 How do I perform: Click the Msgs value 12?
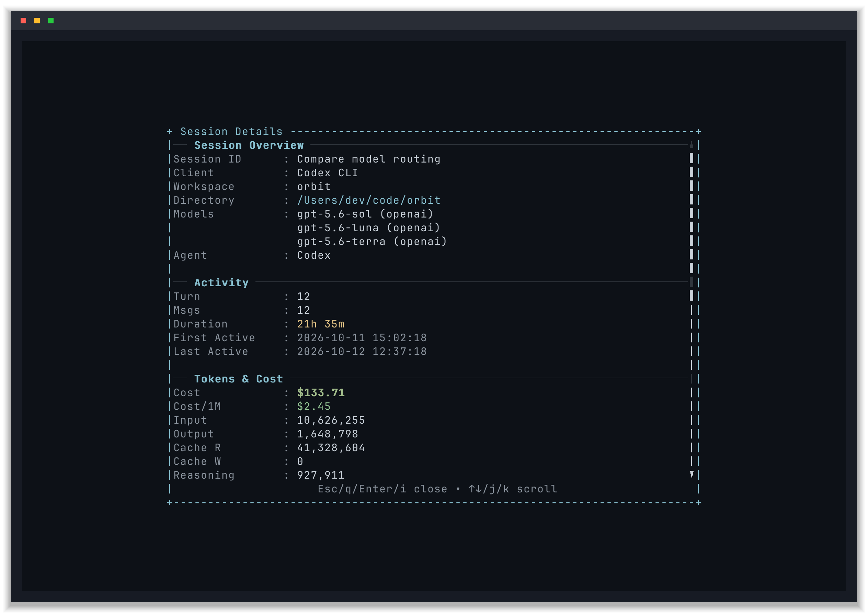(304, 310)
